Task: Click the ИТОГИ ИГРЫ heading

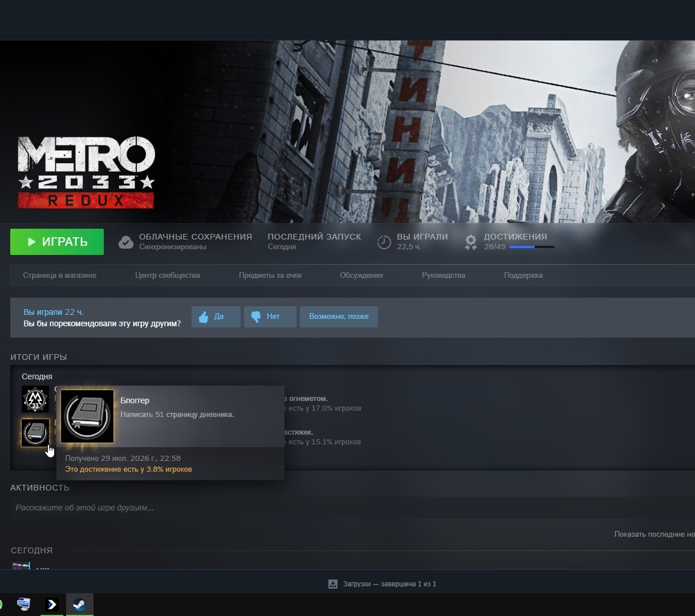Action: click(x=39, y=357)
